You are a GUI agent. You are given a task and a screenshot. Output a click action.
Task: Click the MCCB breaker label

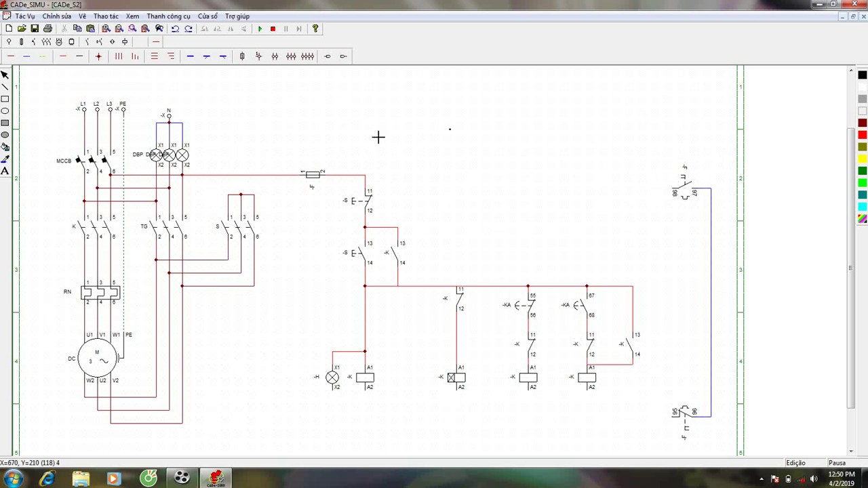click(x=64, y=161)
